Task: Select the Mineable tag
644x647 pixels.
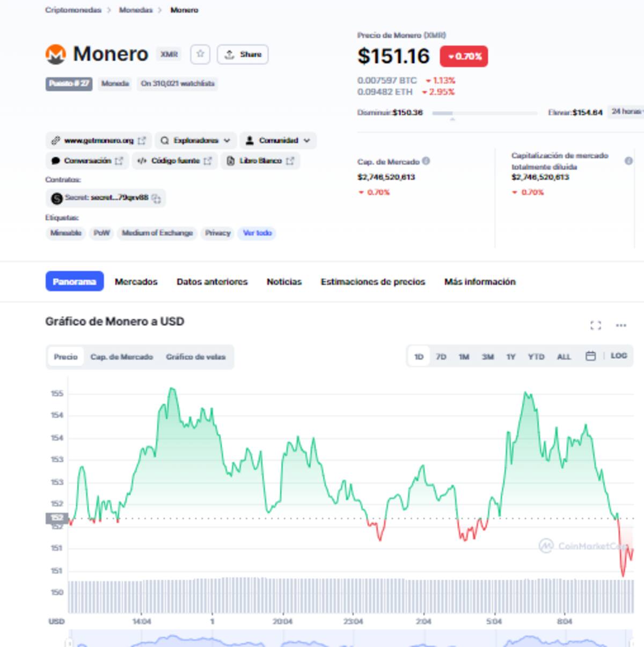Action: (x=65, y=233)
